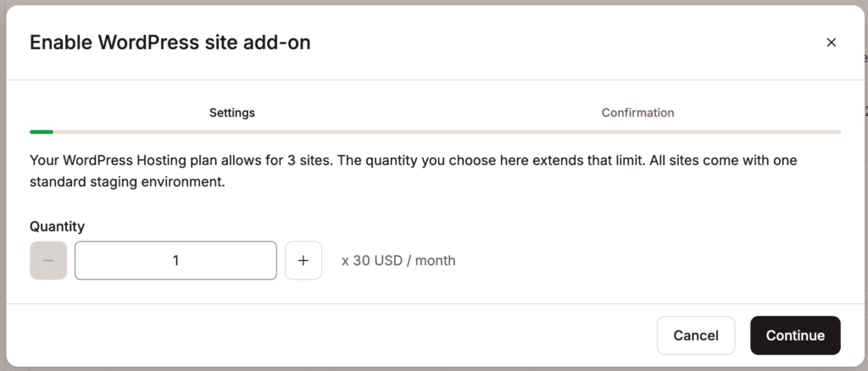
Task: Focus the Quantity field showing 1
Action: tap(175, 260)
